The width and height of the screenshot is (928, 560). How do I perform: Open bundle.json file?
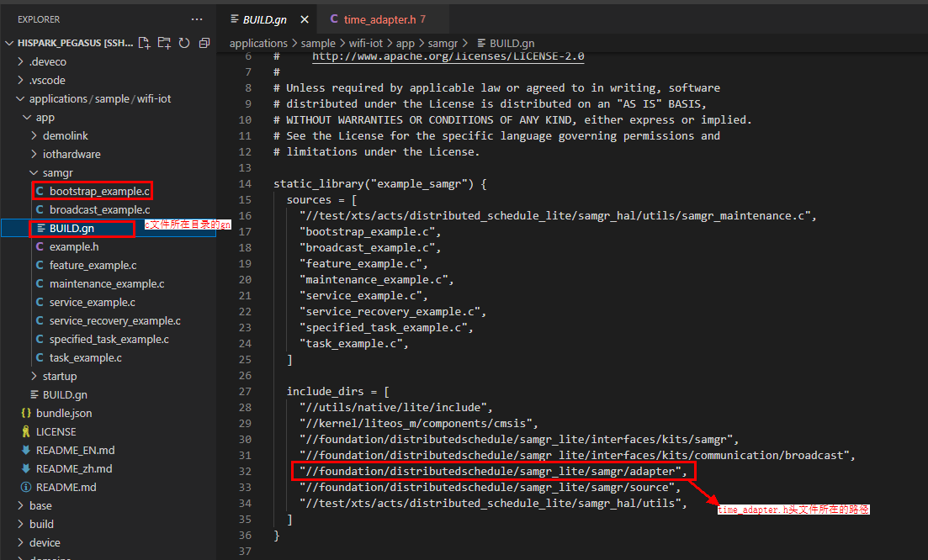[x=64, y=414]
